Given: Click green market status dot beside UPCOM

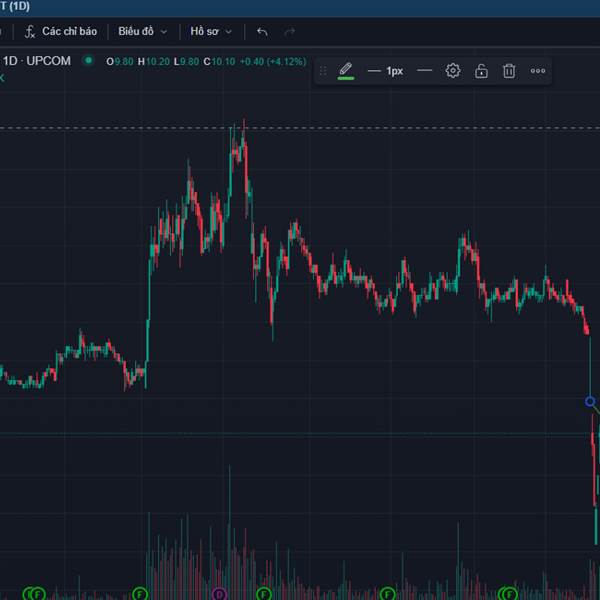Looking at the screenshot, I should pos(88,60).
